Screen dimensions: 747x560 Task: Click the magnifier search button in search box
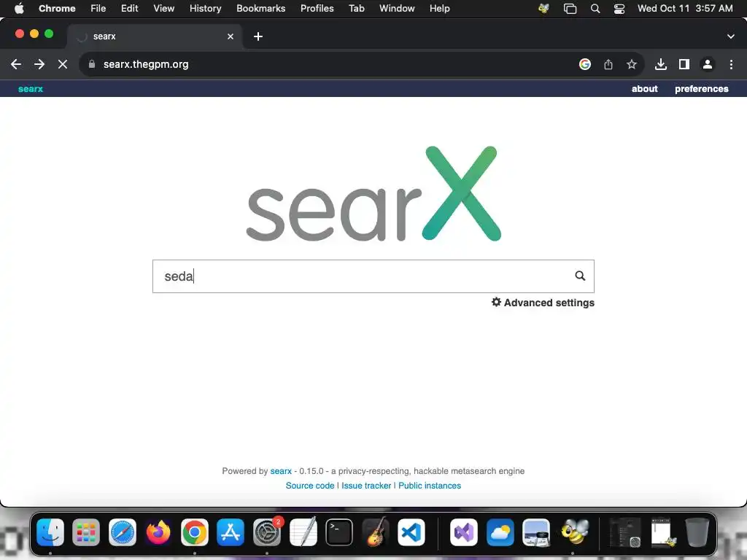pos(580,276)
